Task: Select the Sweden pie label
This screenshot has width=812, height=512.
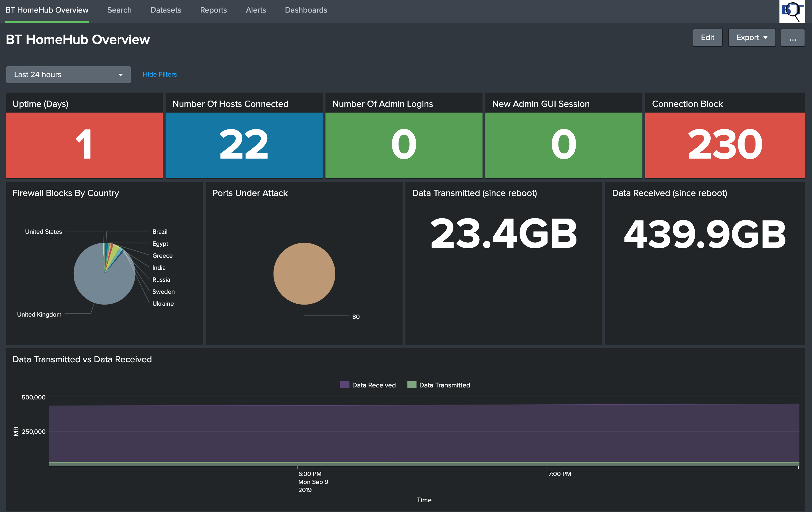Action: click(163, 292)
